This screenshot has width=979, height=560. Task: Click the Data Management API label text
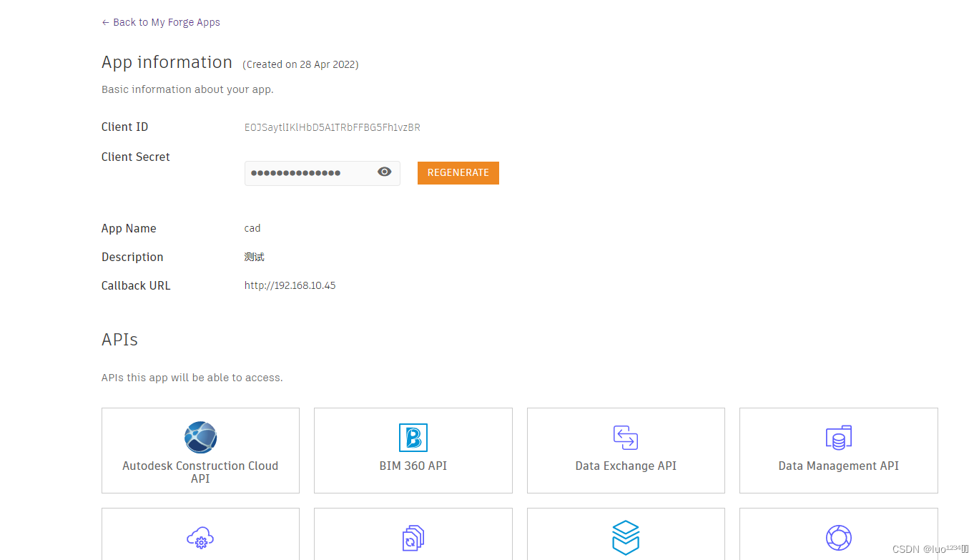(838, 466)
